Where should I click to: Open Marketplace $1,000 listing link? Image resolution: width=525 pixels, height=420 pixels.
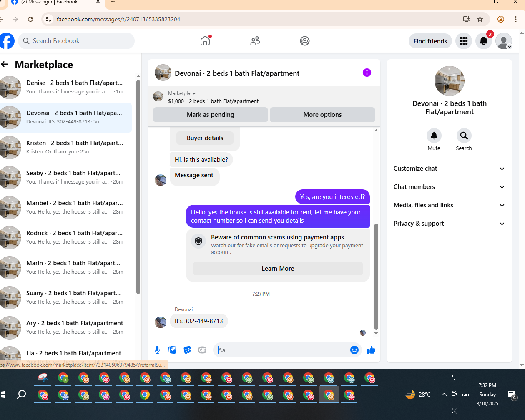pyautogui.click(x=213, y=101)
